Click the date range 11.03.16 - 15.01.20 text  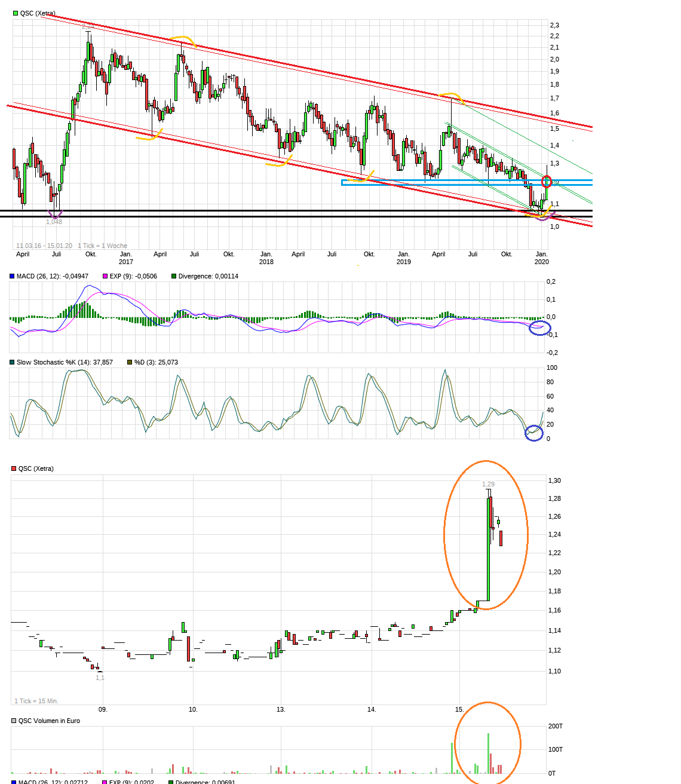(44, 246)
